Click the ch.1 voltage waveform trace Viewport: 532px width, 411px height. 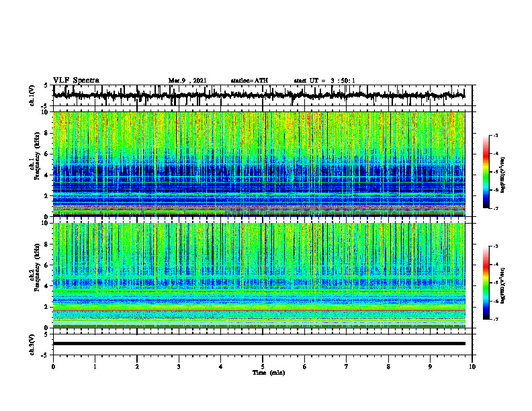pyautogui.click(x=259, y=95)
